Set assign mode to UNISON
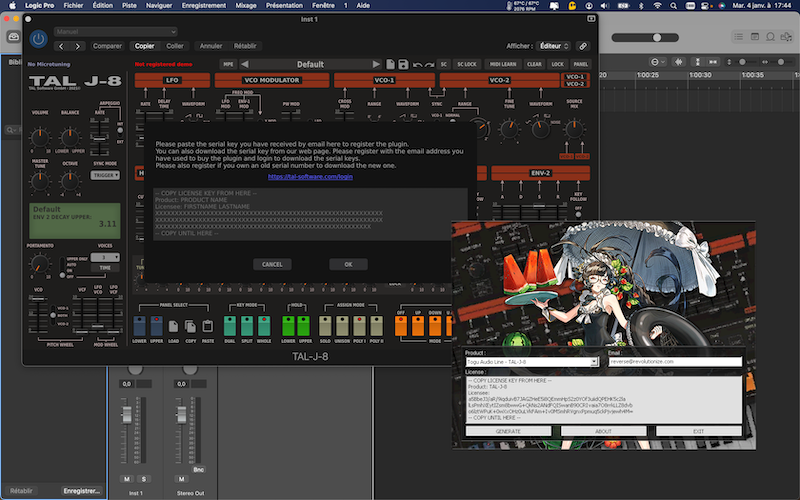The width and height of the screenshot is (800, 500). 342,326
